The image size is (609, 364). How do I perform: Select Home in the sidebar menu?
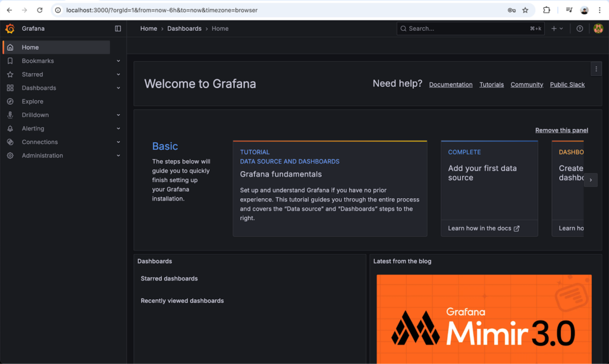click(30, 48)
